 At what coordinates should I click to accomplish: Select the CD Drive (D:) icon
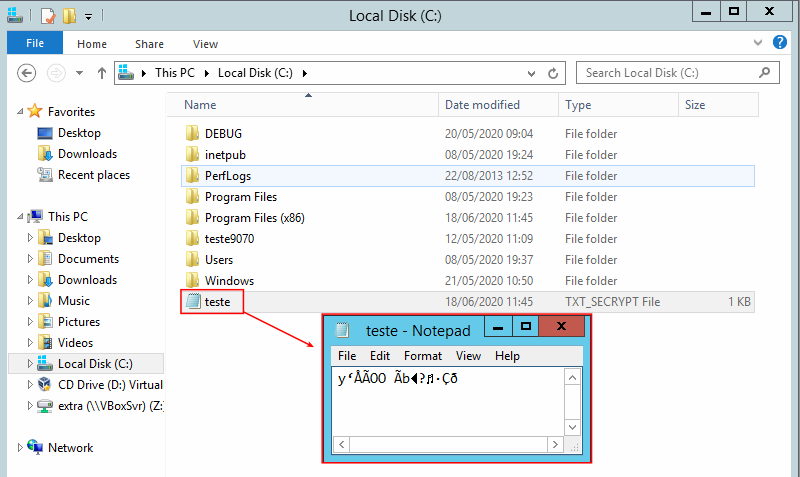44,385
